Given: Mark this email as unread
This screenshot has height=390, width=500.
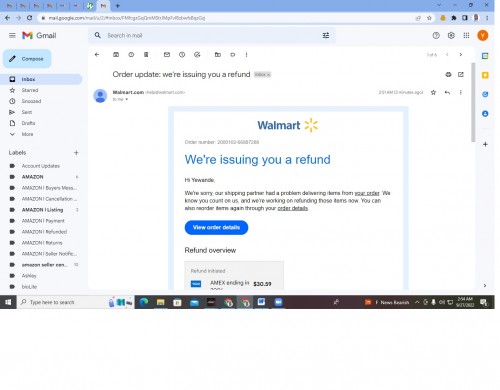Looking at the screenshot, I should pyautogui.click(x=167, y=55).
